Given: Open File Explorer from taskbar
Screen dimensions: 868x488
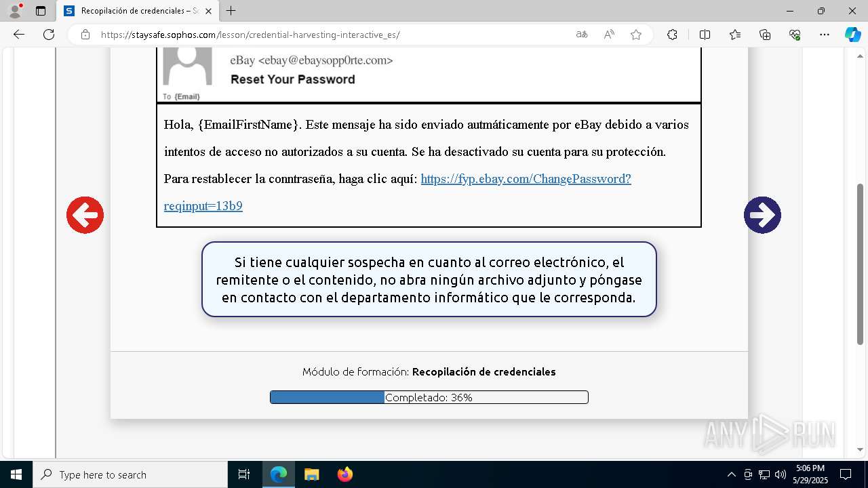Looking at the screenshot, I should pos(311,474).
